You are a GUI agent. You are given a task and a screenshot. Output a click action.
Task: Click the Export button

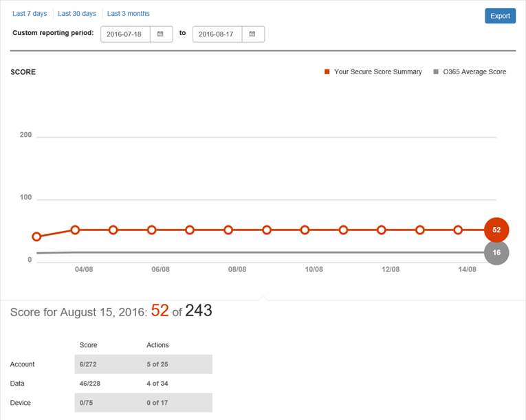click(x=500, y=16)
